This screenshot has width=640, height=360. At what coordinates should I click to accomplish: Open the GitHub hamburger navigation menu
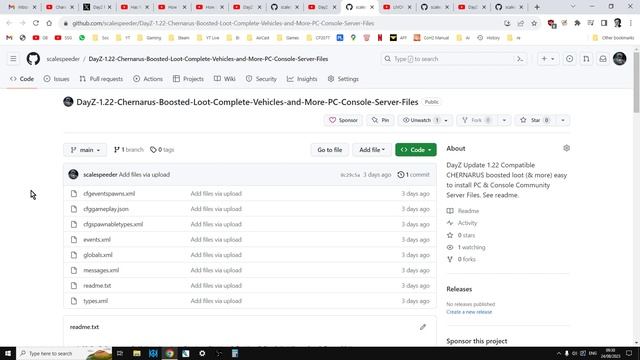(13, 59)
